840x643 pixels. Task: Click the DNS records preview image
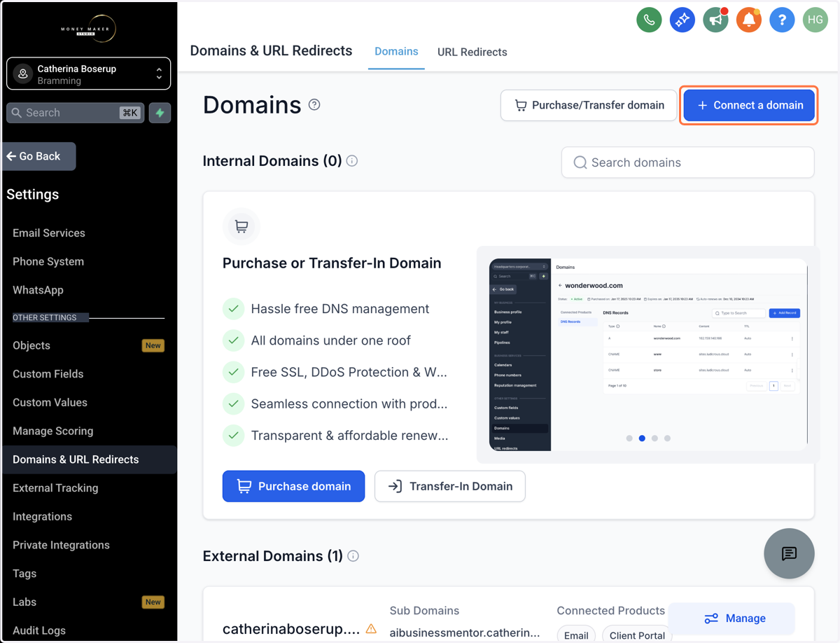[648, 354]
